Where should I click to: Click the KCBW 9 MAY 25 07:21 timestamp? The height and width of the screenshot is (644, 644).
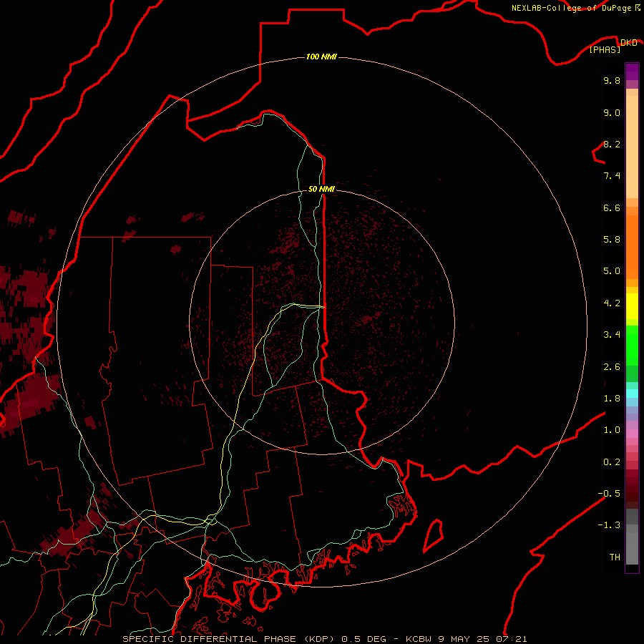tap(466, 639)
